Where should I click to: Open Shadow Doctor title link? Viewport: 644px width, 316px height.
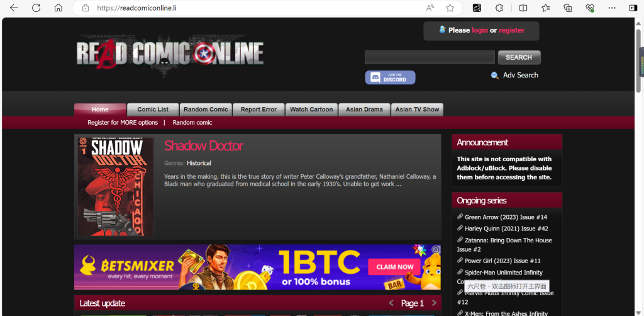pyautogui.click(x=204, y=146)
